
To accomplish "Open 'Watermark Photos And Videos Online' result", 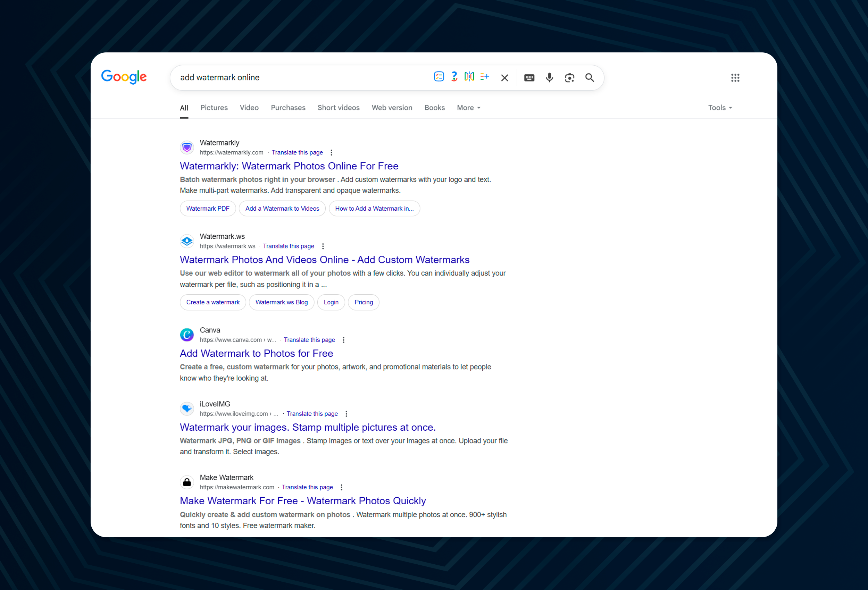I will pos(325,260).
